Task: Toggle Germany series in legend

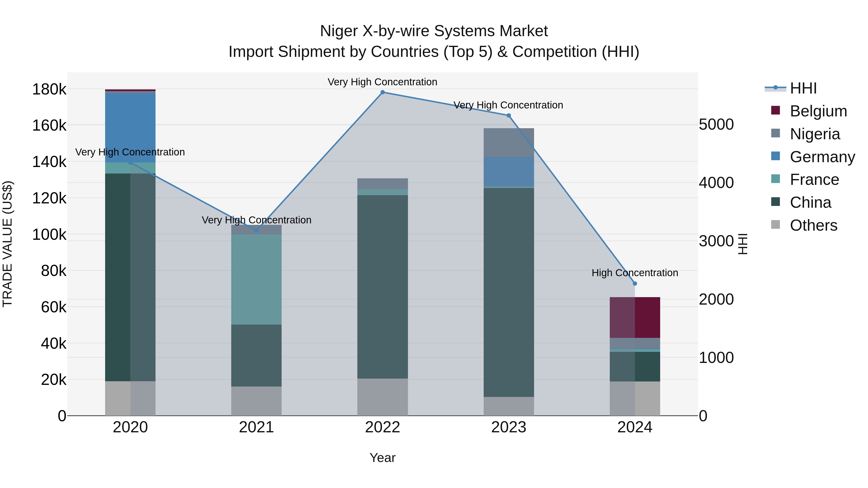Action: point(813,157)
